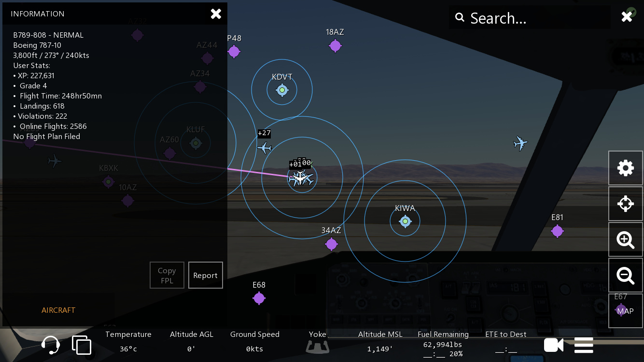
Task: Close the map search overlay
Action: coord(627,17)
